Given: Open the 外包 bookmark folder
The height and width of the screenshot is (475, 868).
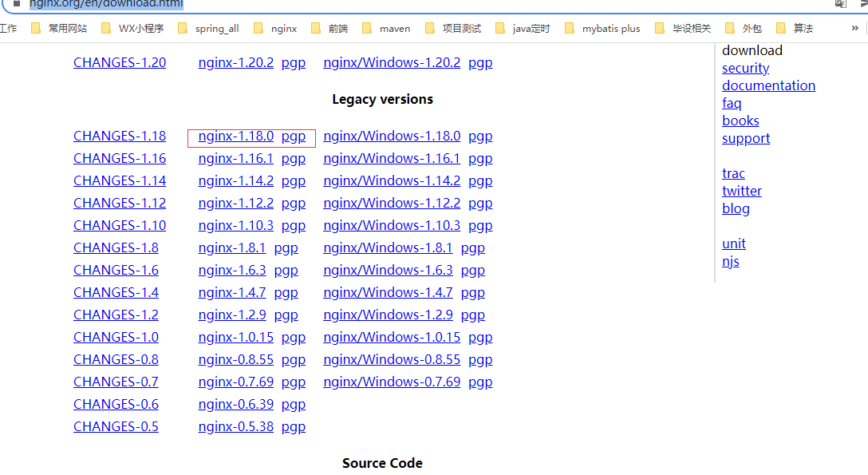Looking at the screenshot, I should 744,28.
